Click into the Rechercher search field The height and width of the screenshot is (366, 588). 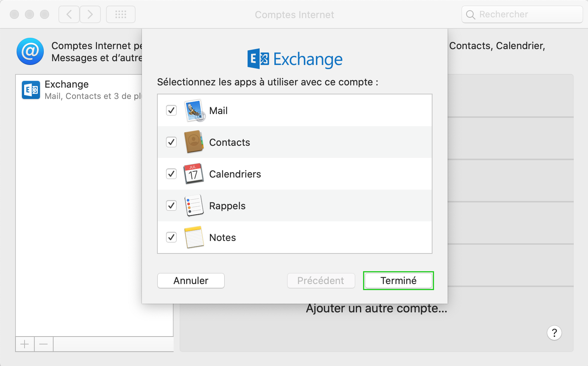pos(522,14)
